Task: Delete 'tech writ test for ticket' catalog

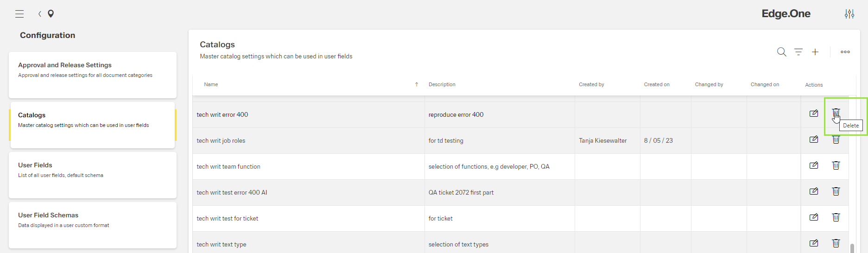Action: pyautogui.click(x=836, y=217)
